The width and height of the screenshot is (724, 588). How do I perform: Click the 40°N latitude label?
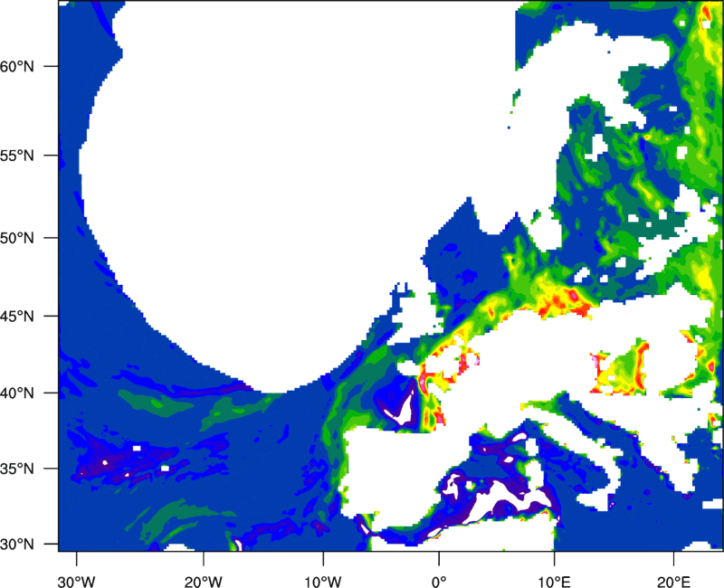tap(17, 394)
